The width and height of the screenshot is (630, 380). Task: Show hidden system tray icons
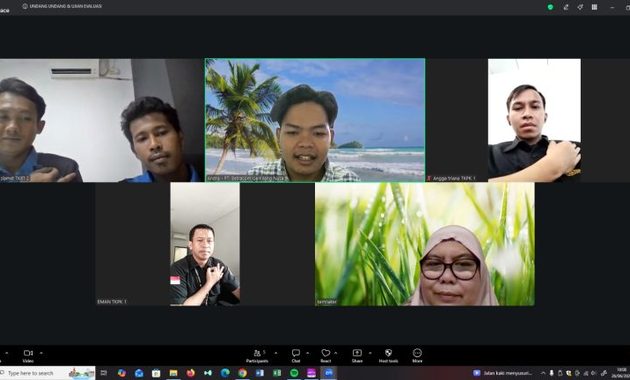[x=543, y=373]
